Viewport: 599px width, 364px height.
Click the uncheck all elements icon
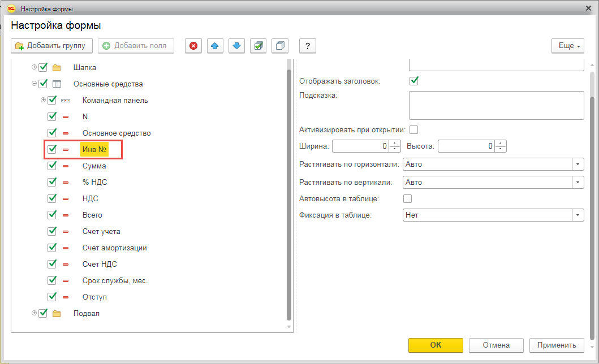279,46
